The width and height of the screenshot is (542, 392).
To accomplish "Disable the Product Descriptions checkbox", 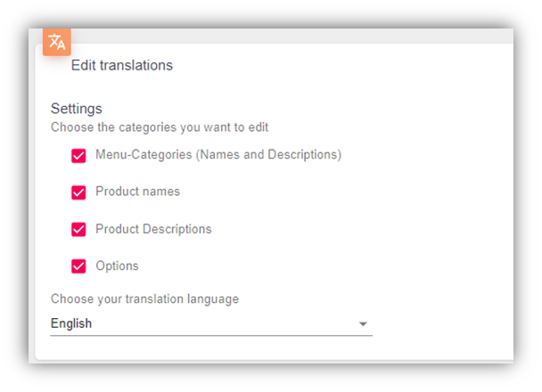I will point(78,229).
